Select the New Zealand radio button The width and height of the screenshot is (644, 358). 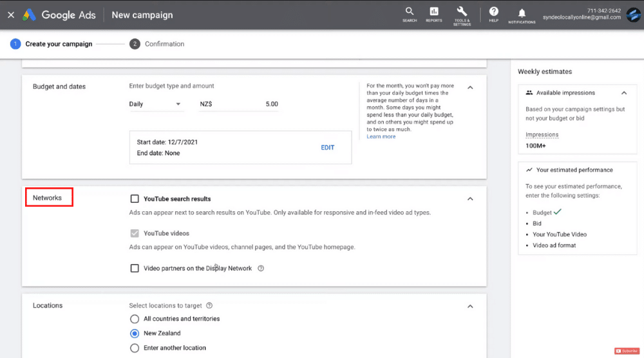(x=135, y=334)
